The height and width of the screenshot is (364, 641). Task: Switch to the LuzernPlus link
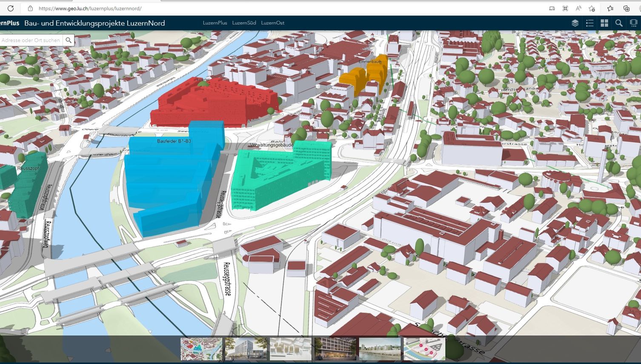(x=215, y=23)
